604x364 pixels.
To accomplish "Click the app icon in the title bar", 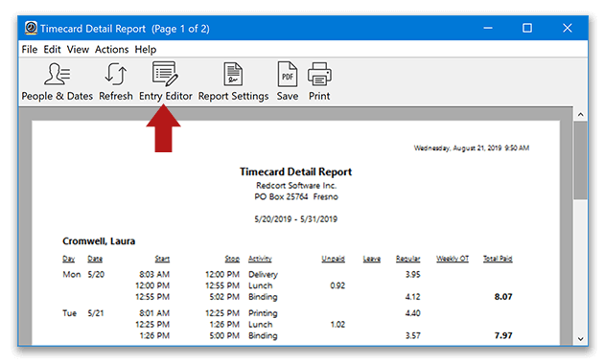I will [x=31, y=28].
